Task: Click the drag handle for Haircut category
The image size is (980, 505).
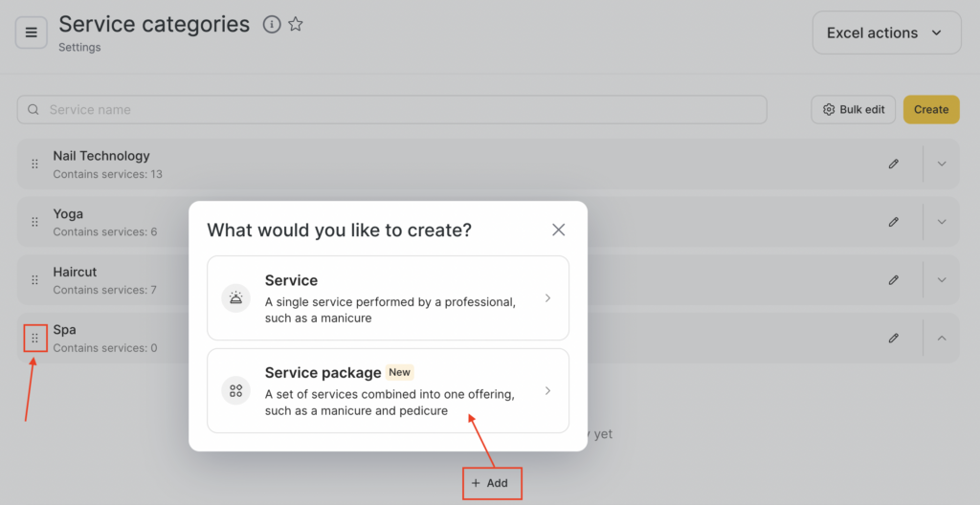Action: point(35,280)
